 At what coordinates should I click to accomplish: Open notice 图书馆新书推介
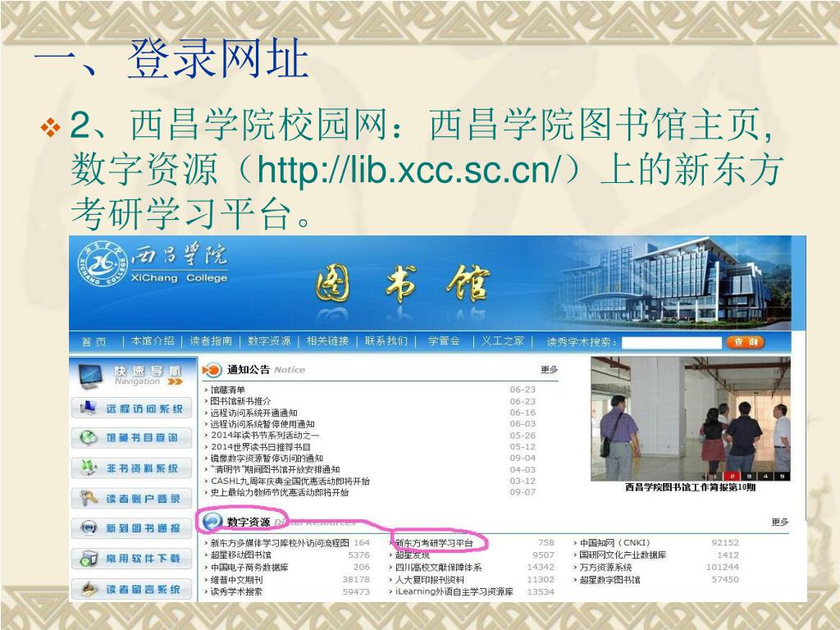coord(240,400)
